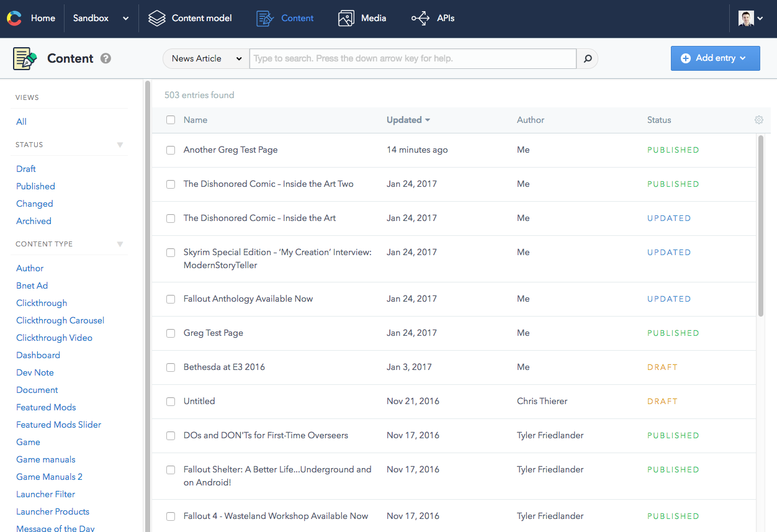Filter by Archived status

[x=34, y=221]
